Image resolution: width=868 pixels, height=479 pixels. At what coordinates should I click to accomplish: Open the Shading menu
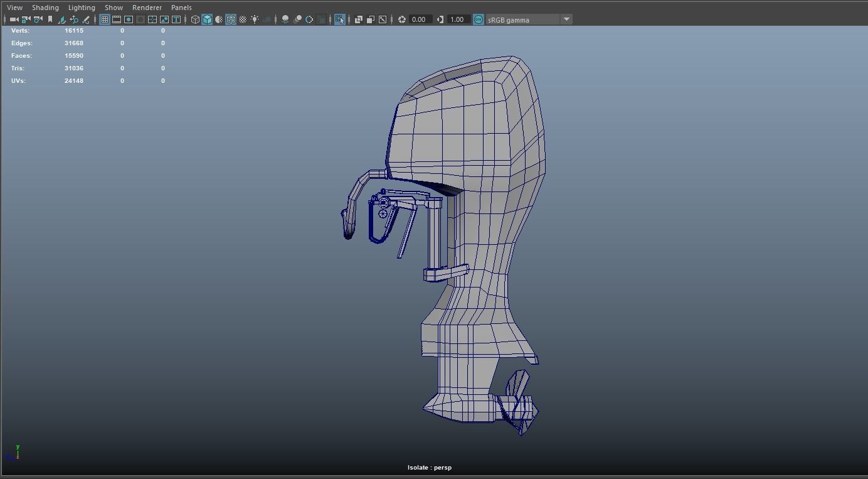coord(45,8)
